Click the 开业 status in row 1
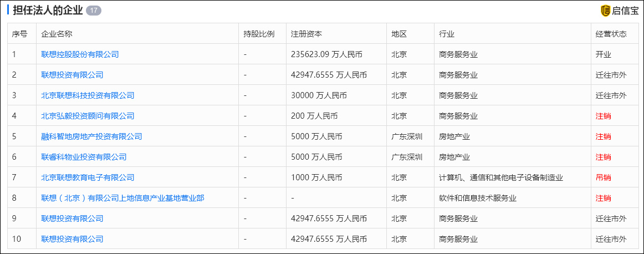644x254 pixels. (603, 54)
